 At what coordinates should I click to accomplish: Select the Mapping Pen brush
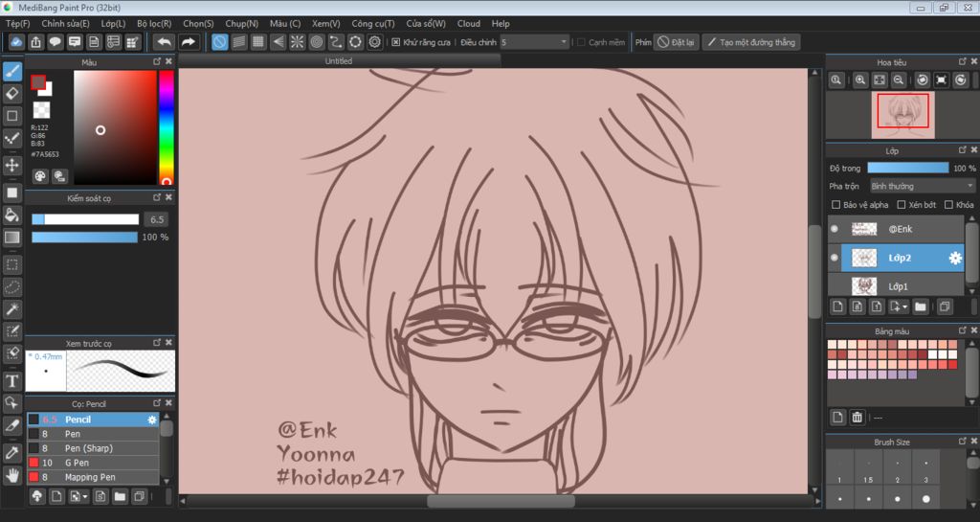click(x=93, y=477)
